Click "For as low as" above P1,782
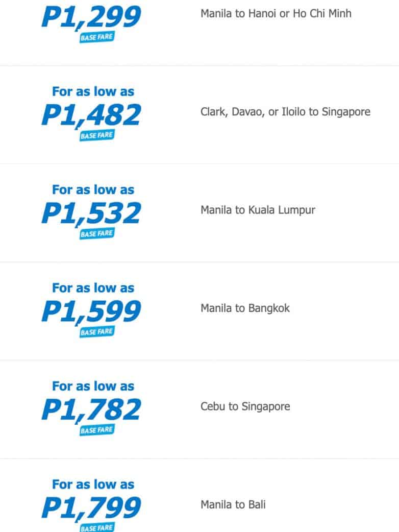The image size is (399, 532). click(x=93, y=386)
